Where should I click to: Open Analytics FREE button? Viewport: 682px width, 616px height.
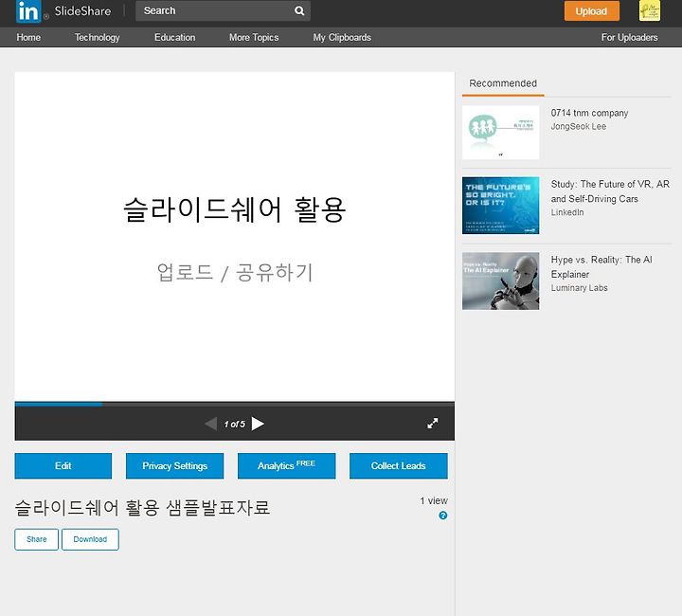(x=287, y=466)
